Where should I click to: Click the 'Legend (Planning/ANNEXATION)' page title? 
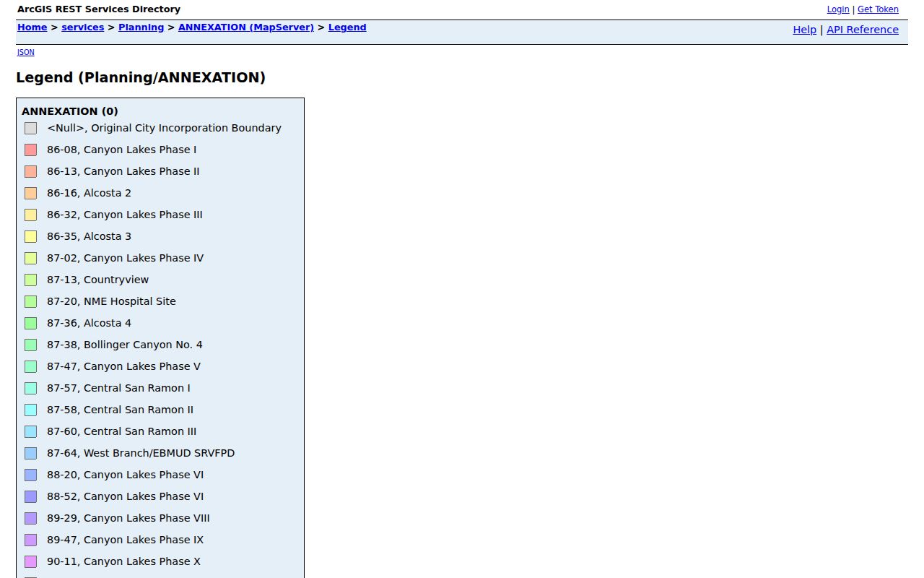tap(141, 77)
